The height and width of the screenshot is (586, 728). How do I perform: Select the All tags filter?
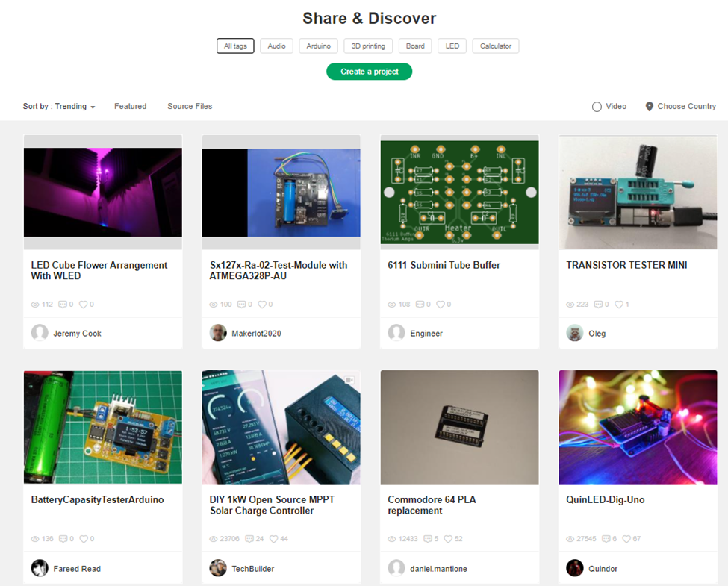[235, 46]
